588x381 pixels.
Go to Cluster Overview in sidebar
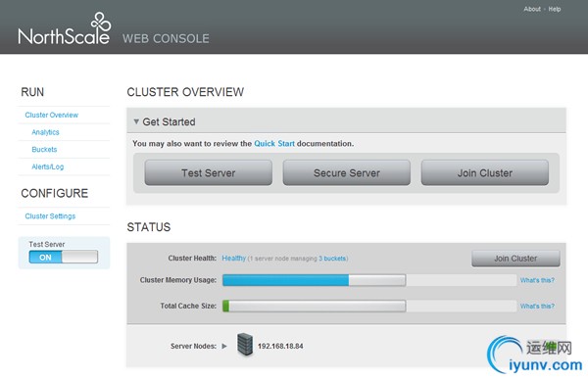click(x=51, y=115)
